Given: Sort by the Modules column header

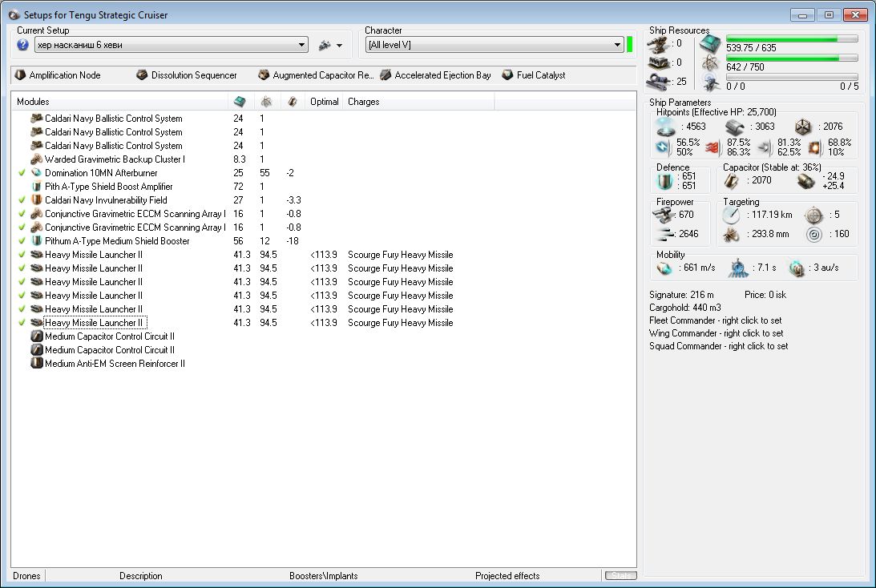Looking at the screenshot, I should click(119, 101).
